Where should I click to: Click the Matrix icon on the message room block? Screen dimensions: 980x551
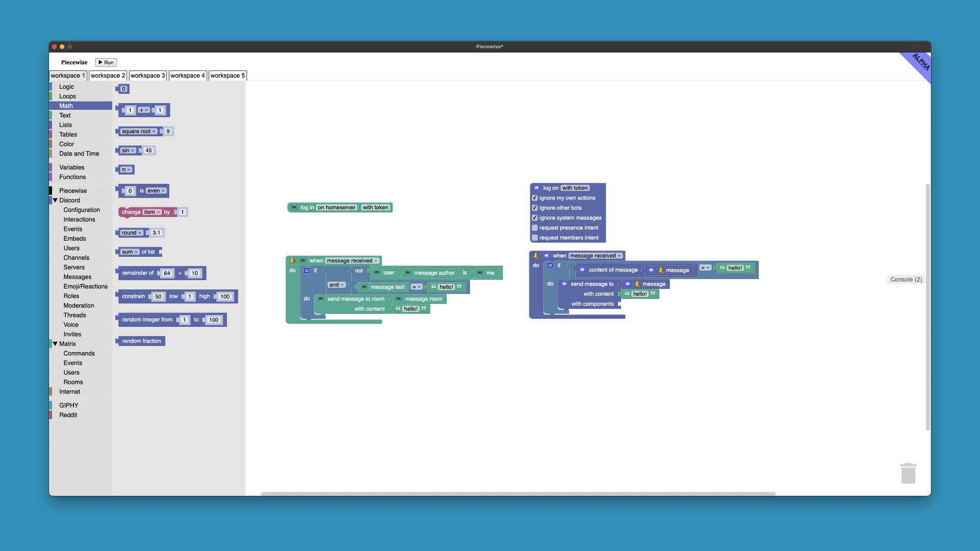click(398, 299)
